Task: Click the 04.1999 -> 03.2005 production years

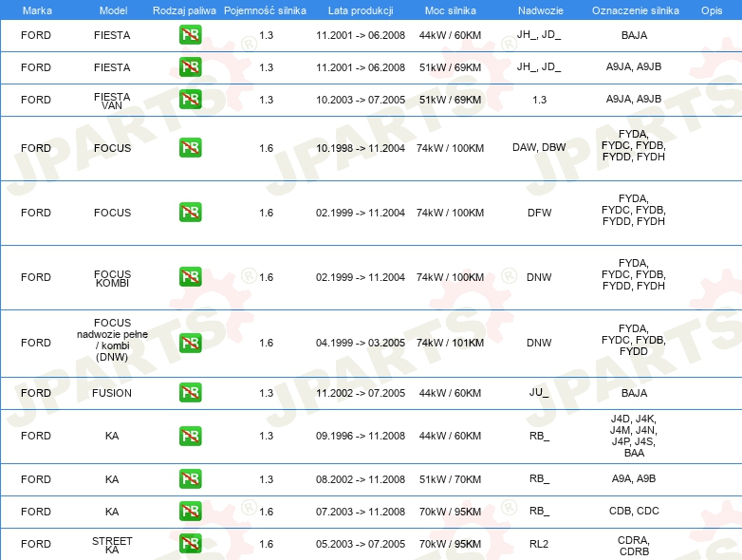Action: click(x=361, y=343)
